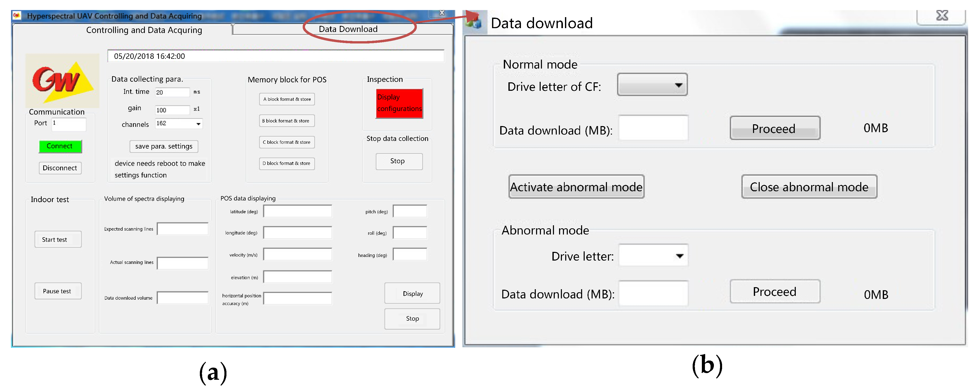Click D block format & store
Viewport: 980px width, 392px height.
(x=287, y=163)
